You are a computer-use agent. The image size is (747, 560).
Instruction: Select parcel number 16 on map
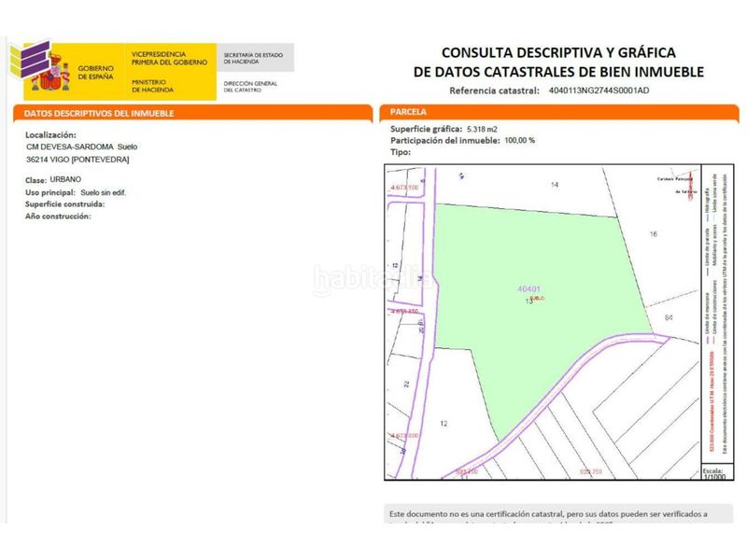[653, 234]
